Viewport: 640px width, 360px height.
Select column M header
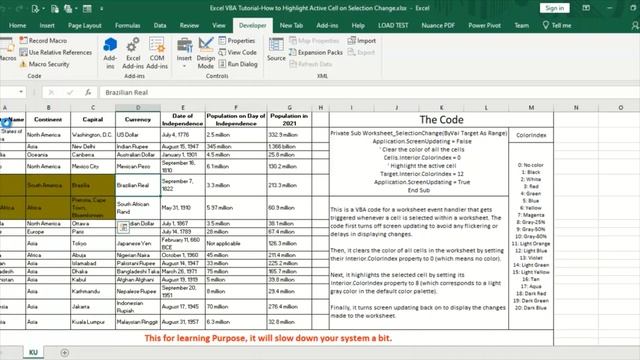click(x=531, y=107)
